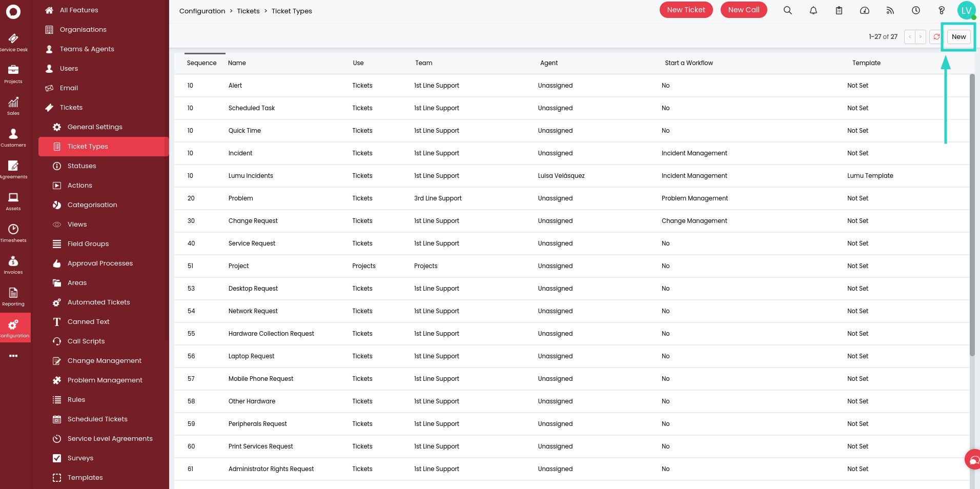Open the clipboard icon in top bar

(x=839, y=10)
